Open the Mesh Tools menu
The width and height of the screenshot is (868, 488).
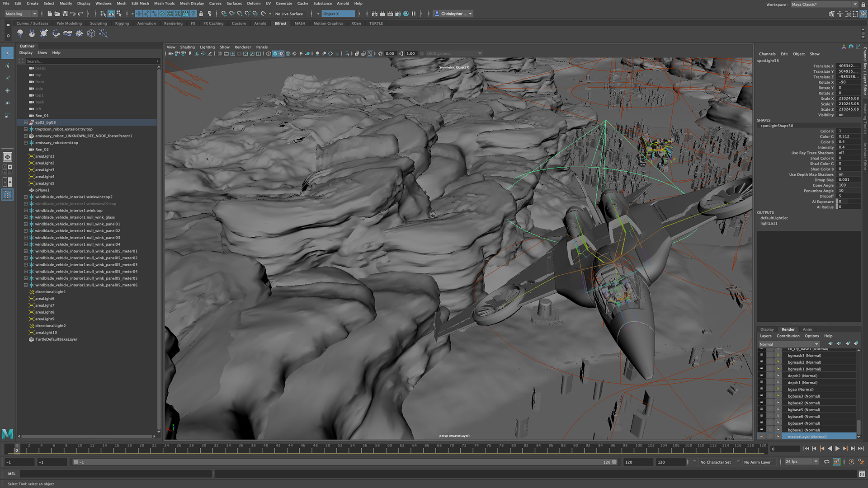[164, 3]
